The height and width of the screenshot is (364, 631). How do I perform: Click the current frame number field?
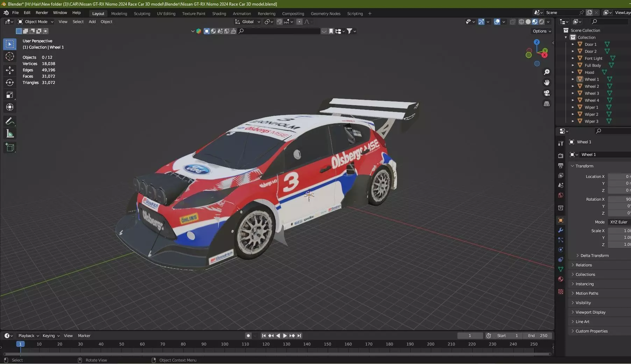pyautogui.click(x=470, y=336)
